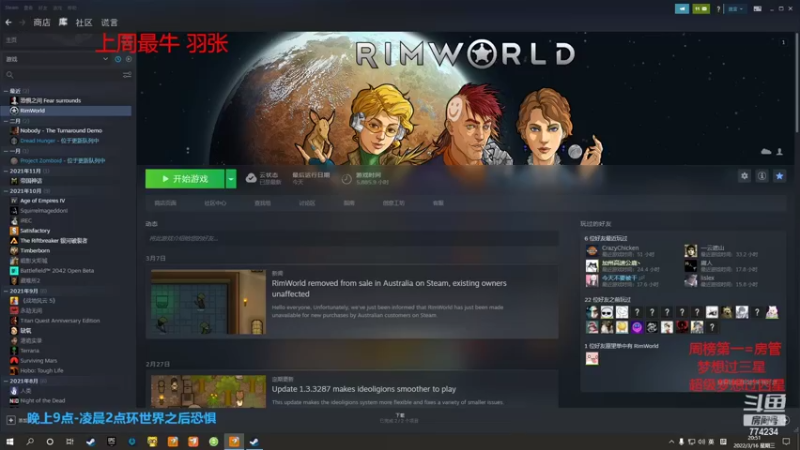This screenshot has width=800, height=450.
Task: Toggle sort by recent activity clock
Action: (x=118, y=59)
